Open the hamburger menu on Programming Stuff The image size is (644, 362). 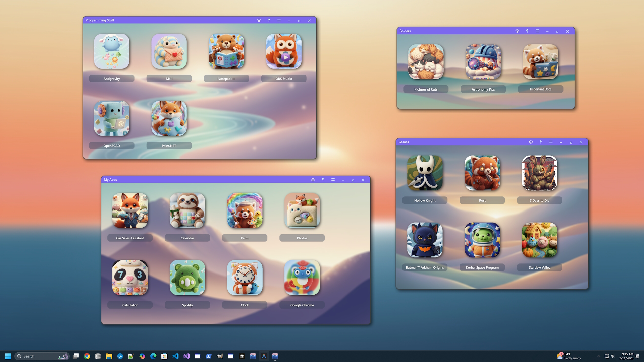279,20
